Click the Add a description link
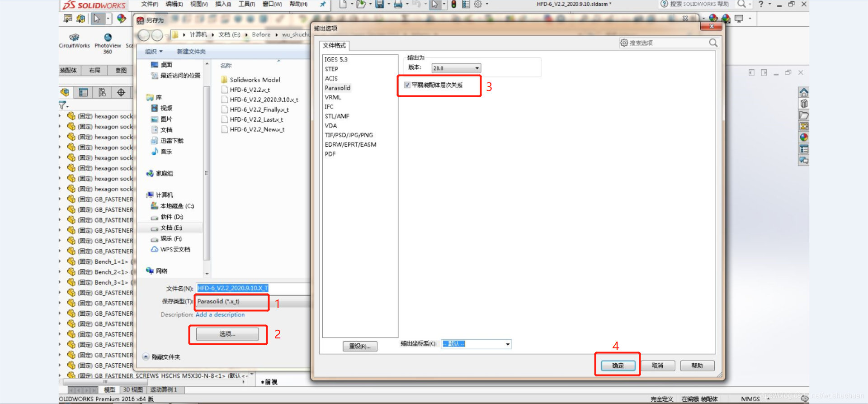The height and width of the screenshot is (404, 868). click(x=220, y=314)
